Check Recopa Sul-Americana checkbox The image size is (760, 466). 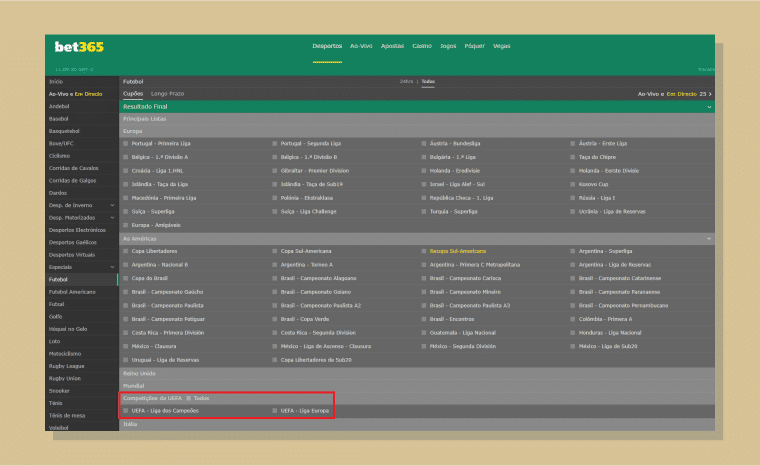[424, 251]
